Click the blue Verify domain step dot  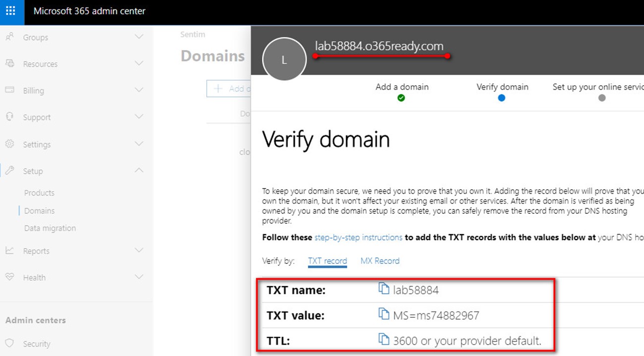click(x=502, y=98)
